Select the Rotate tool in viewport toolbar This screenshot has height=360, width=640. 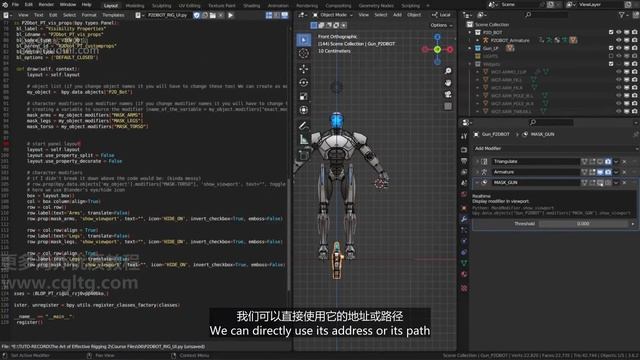click(x=304, y=83)
